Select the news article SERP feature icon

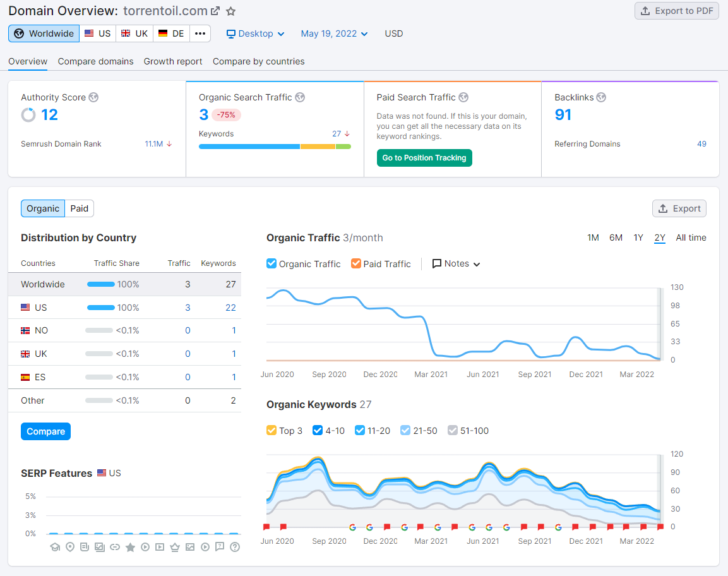(x=85, y=547)
